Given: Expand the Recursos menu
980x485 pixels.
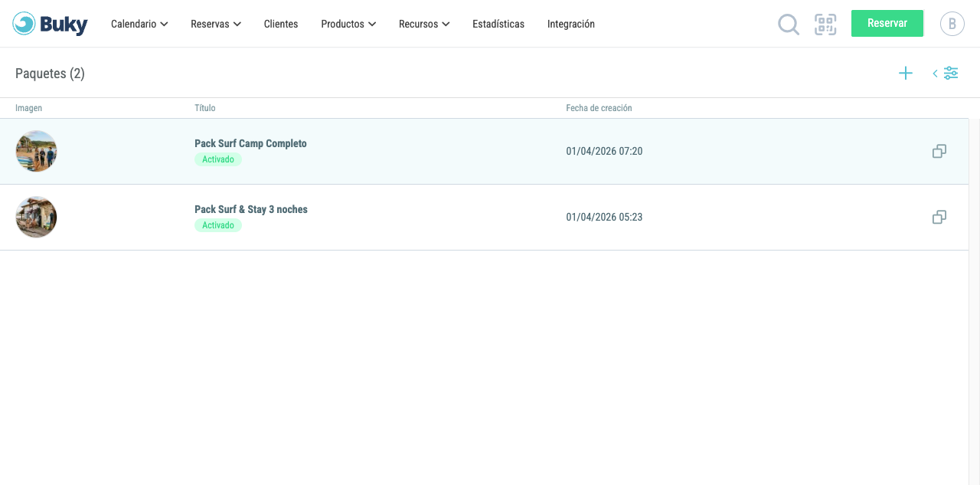Looking at the screenshot, I should (x=424, y=24).
